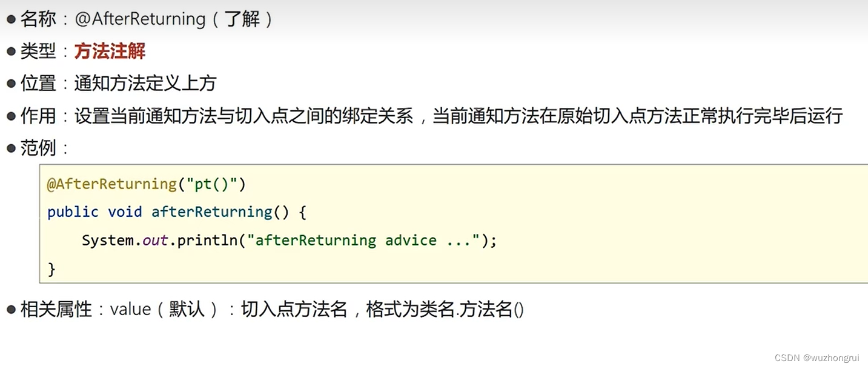
Task: Click the System.out.println code line
Action: 290,241
